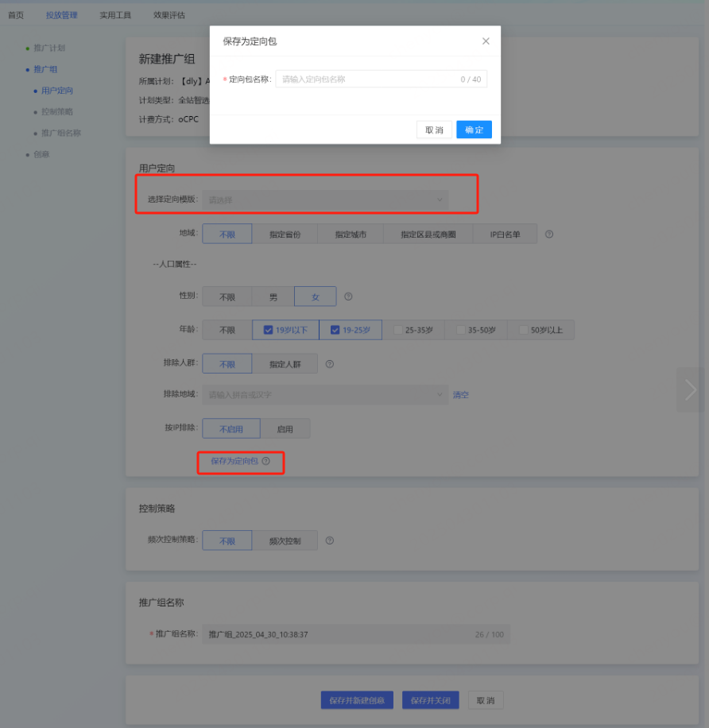
Task: Select 启用 for 按IP排除
Action: pyautogui.click(x=285, y=428)
